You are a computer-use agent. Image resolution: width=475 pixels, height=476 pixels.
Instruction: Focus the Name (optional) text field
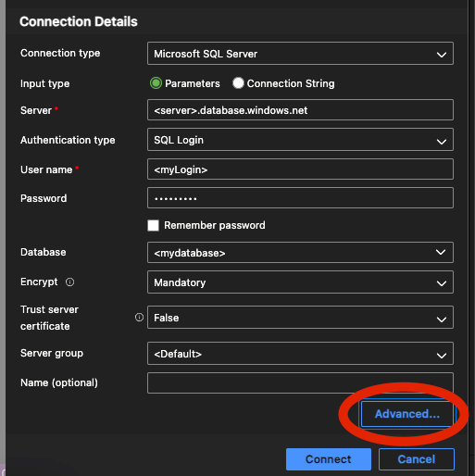pyautogui.click(x=300, y=382)
